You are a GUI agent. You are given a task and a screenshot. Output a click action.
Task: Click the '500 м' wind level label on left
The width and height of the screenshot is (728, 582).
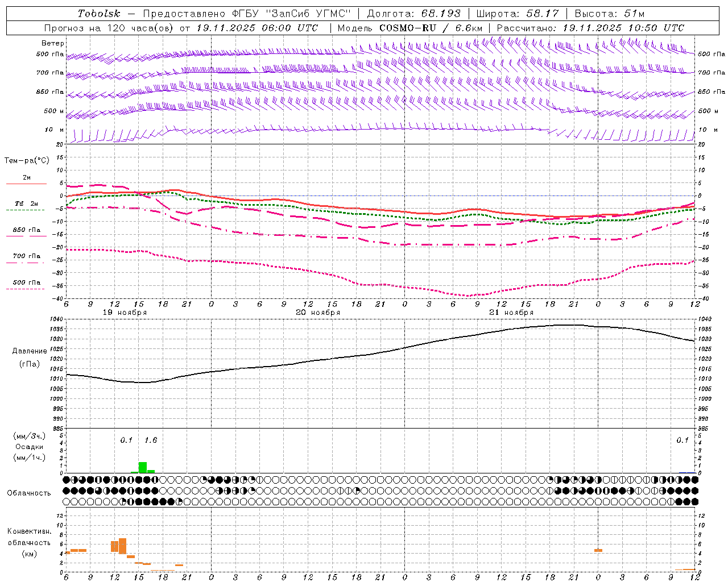click(54, 111)
